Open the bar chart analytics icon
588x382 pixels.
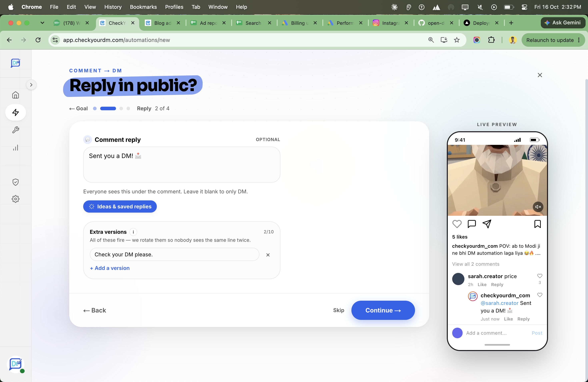point(16,148)
